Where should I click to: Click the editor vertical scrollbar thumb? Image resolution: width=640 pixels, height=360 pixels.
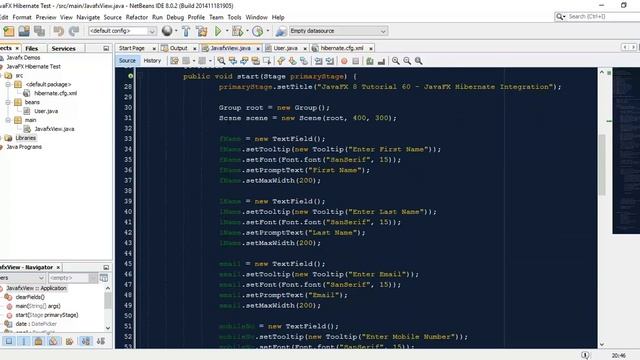click(x=602, y=164)
